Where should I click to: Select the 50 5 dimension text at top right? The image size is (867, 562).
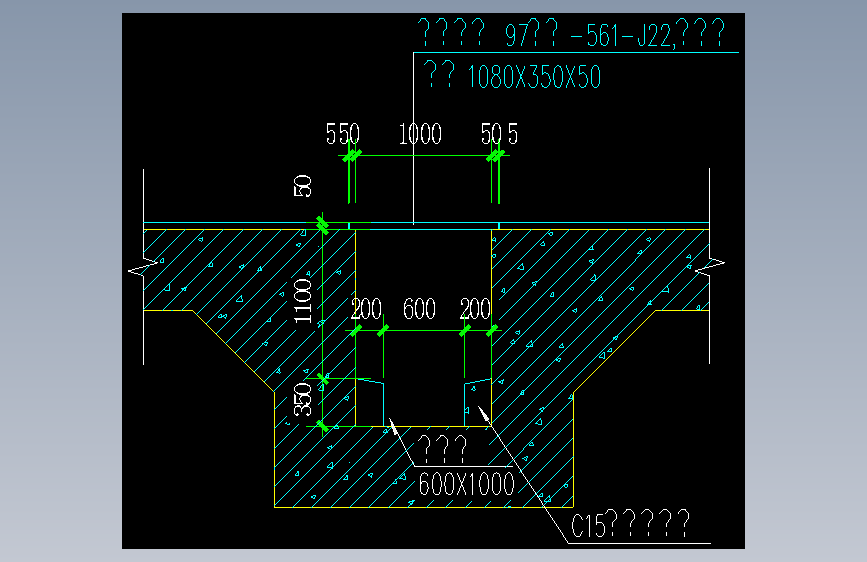(499, 134)
